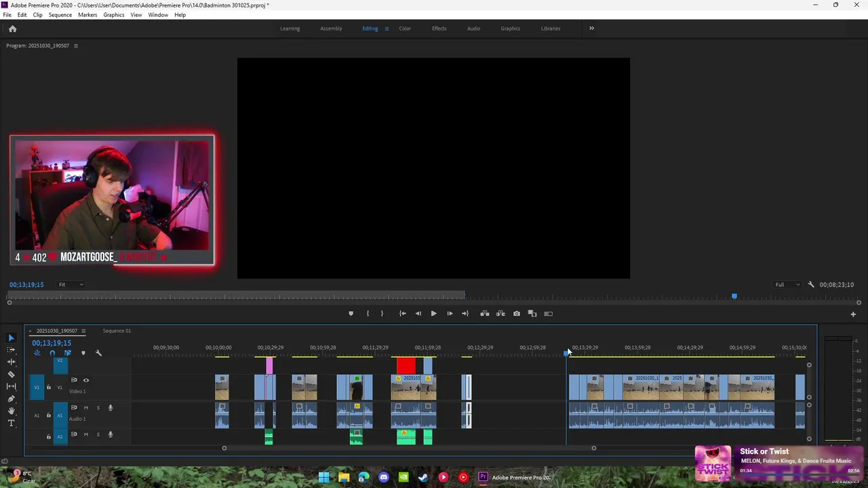Image resolution: width=868 pixels, height=488 pixels.
Task: Export frame with camera icon
Action: [x=517, y=313]
